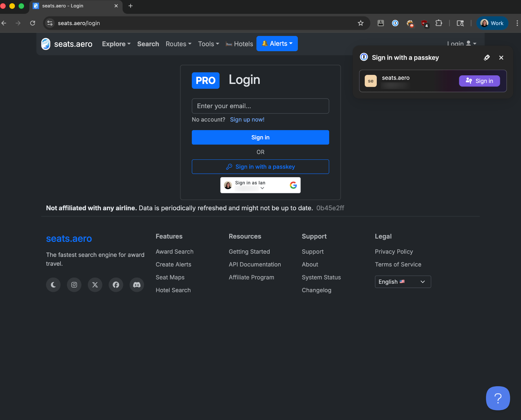Bookmark this page with the star icon

[x=361, y=23]
